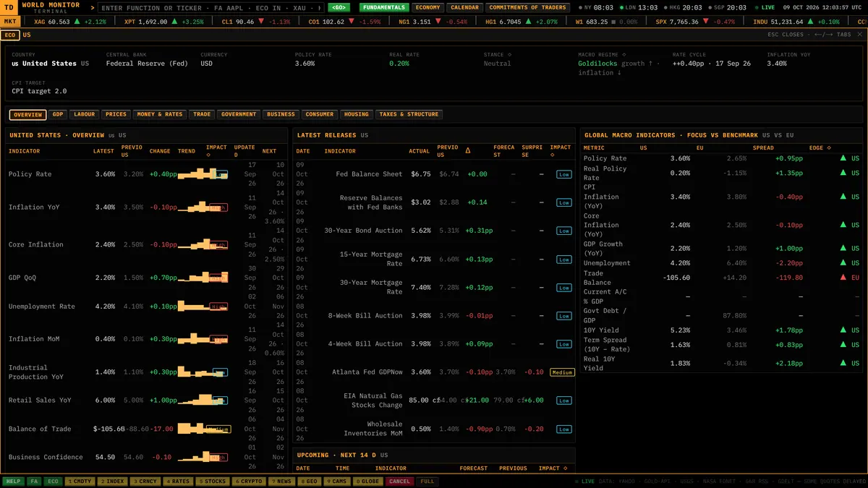Click the green GO button
Screen dimensions: 868x488
click(x=339, y=7)
